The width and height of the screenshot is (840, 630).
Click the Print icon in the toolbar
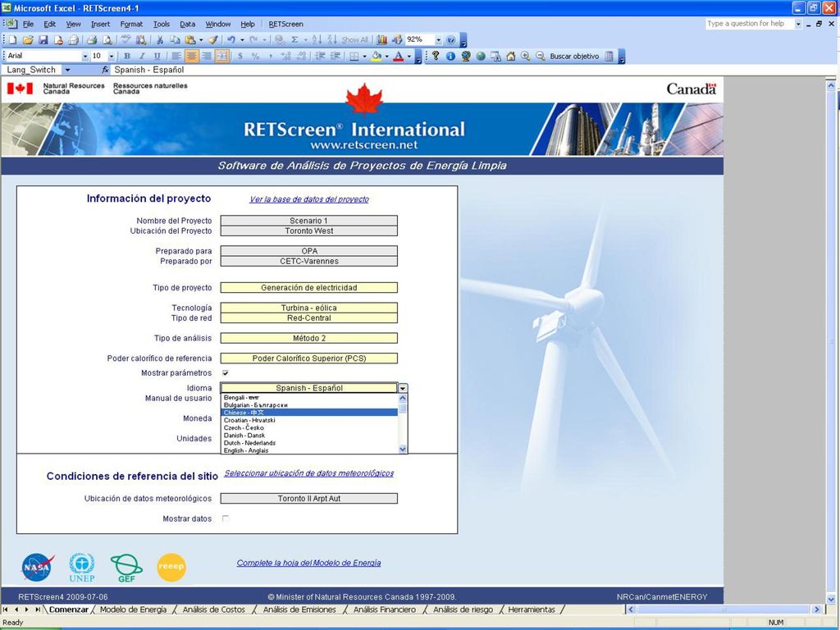92,39
